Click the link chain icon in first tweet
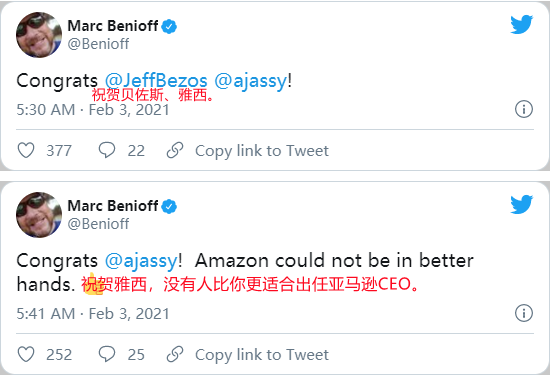 [175, 150]
